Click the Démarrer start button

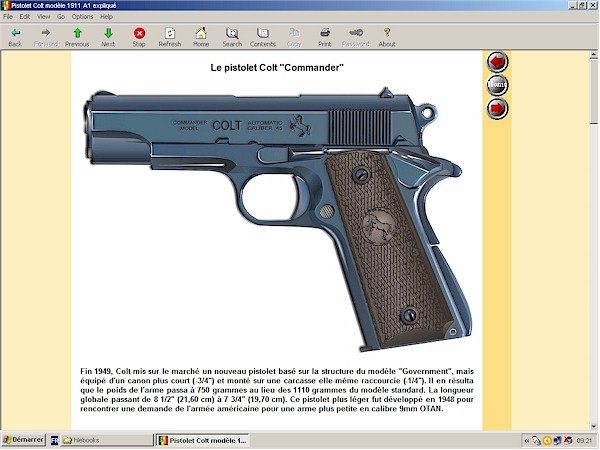click(23, 440)
